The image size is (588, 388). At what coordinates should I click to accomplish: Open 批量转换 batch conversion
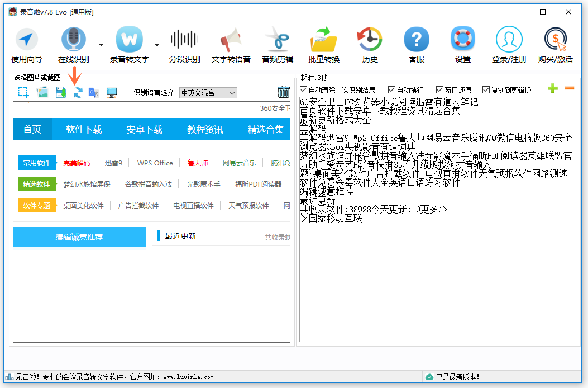[323, 42]
